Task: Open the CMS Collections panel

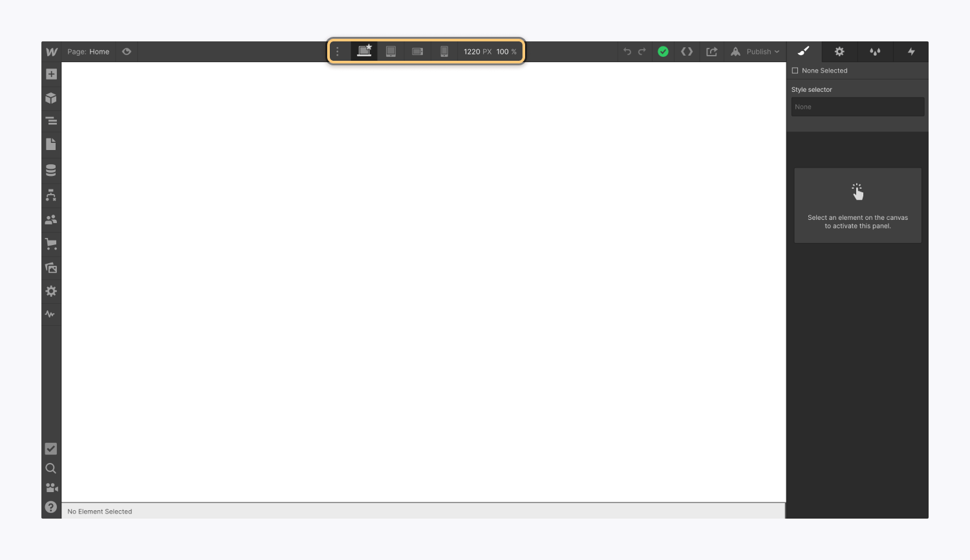Action: coord(51,170)
